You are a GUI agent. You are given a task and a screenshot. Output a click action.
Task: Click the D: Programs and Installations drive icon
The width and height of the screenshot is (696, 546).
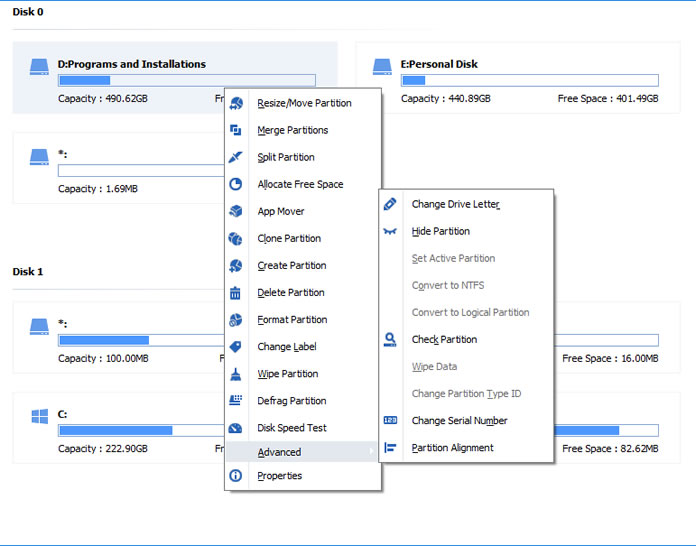point(39,67)
